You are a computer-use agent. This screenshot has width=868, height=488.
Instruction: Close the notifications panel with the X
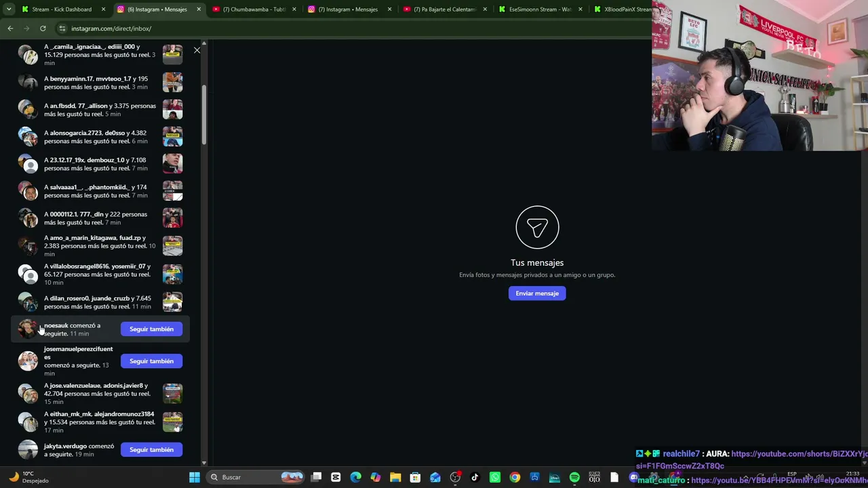click(197, 50)
